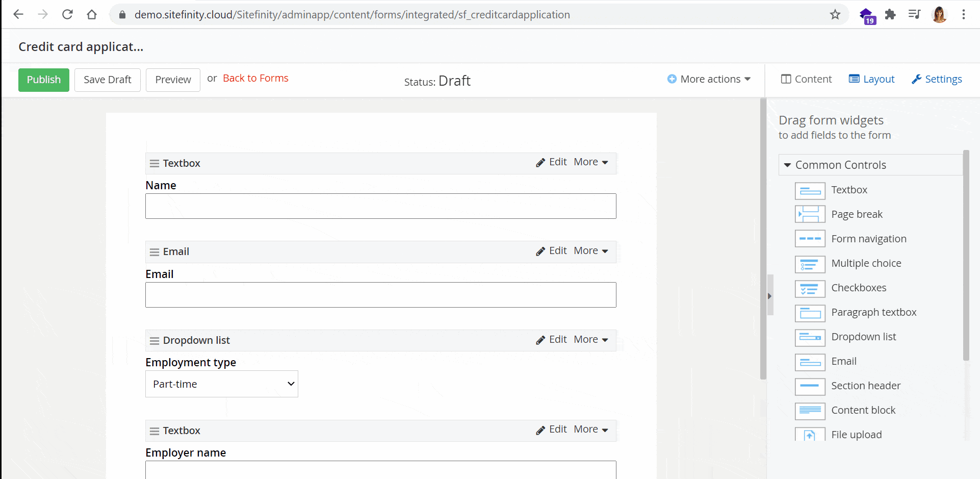Click the Form navigation widget icon
The image size is (980, 479).
pos(810,239)
